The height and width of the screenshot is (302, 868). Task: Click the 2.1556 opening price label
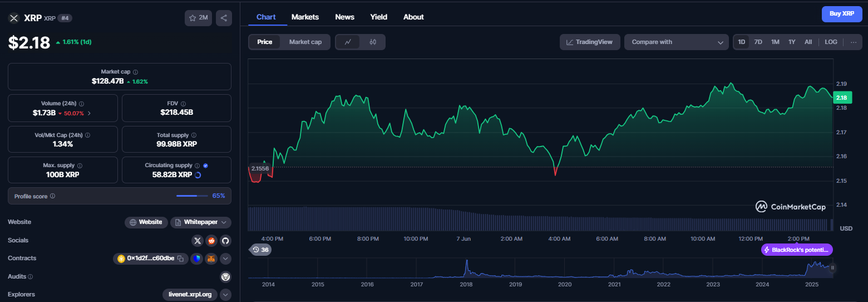point(260,168)
